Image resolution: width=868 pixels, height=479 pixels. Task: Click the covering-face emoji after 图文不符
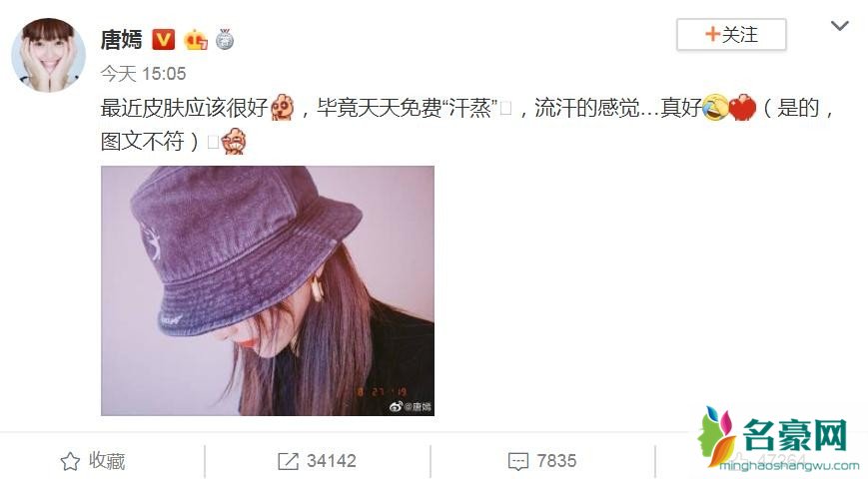233,141
